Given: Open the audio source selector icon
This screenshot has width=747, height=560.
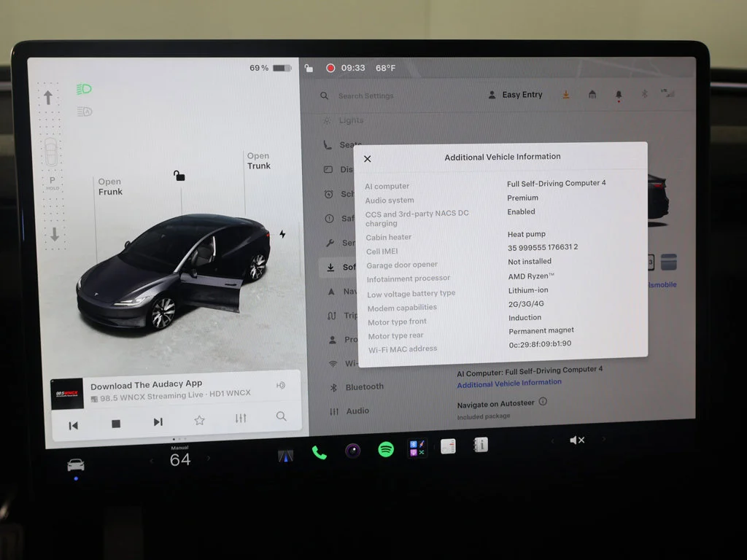Looking at the screenshot, I should tap(281, 385).
